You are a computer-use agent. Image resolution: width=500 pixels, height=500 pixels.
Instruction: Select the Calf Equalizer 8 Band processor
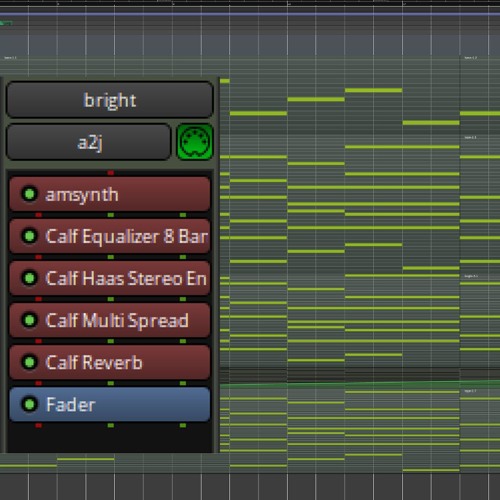click(110, 236)
